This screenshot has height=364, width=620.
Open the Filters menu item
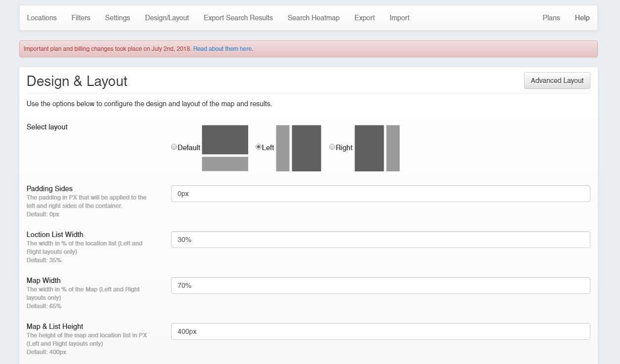81,18
